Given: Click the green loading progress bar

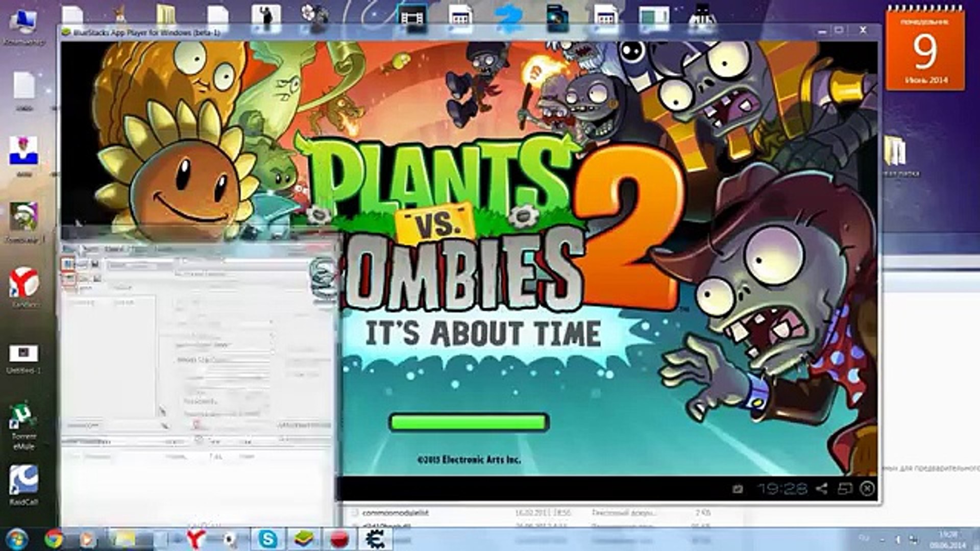Looking at the screenshot, I should tap(468, 422).
